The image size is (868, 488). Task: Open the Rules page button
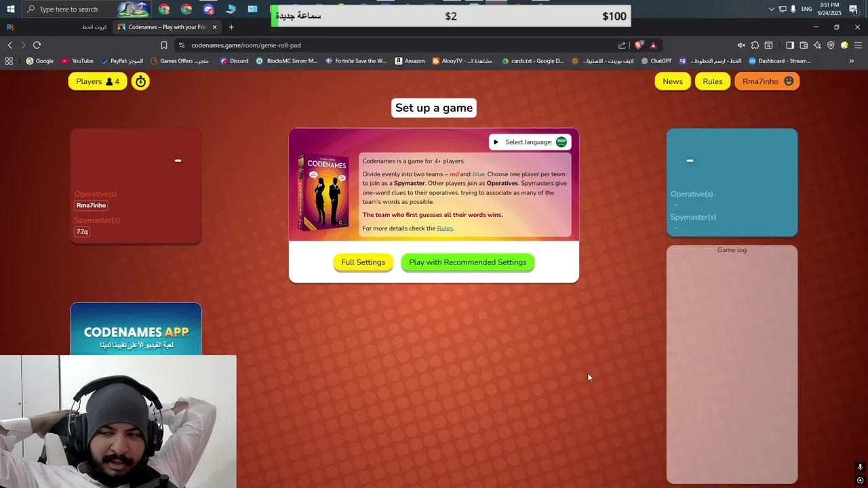pyautogui.click(x=713, y=81)
